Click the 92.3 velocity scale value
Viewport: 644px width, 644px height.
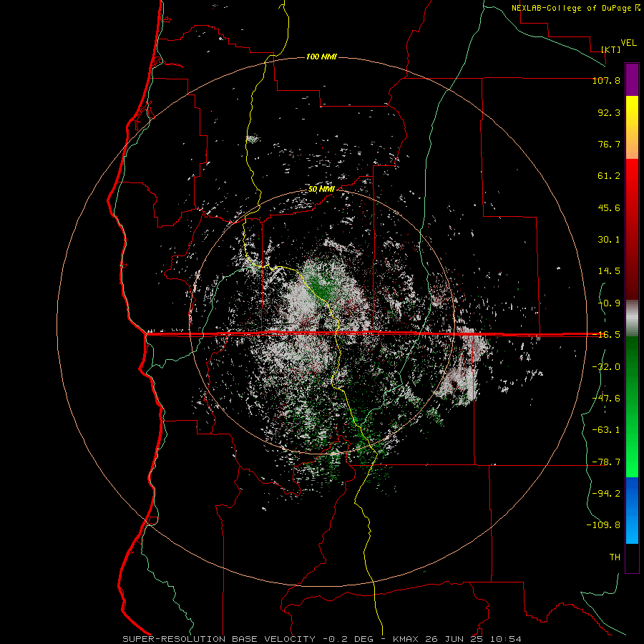pyautogui.click(x=609, y=112)
